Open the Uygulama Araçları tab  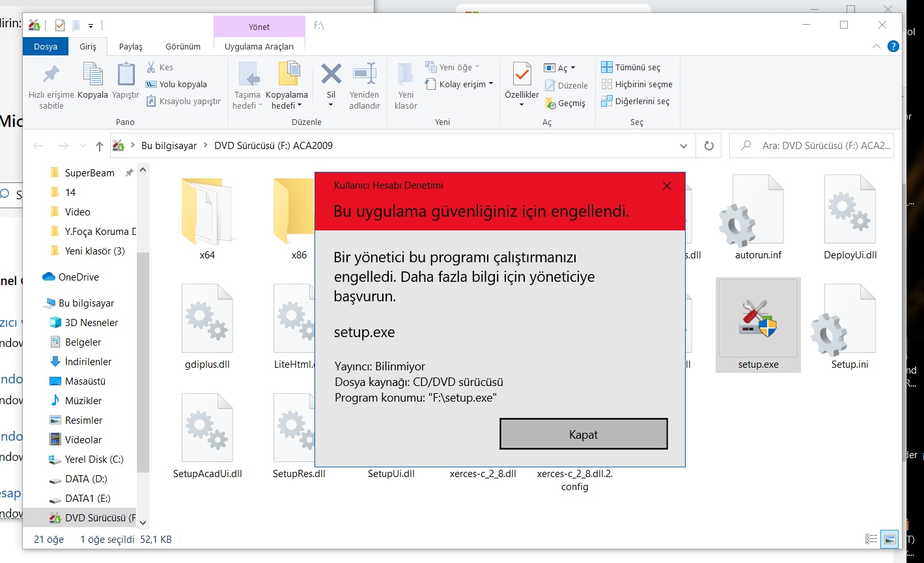pos(259,46)
